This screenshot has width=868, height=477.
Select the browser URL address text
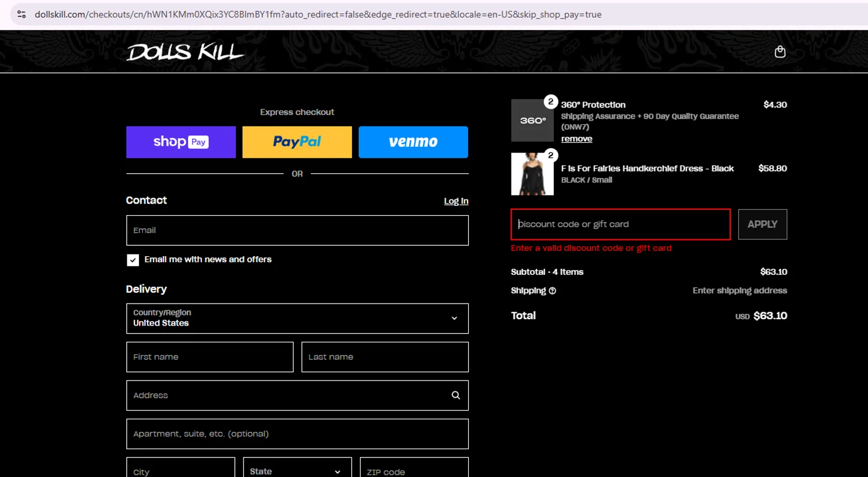(318, 14)
